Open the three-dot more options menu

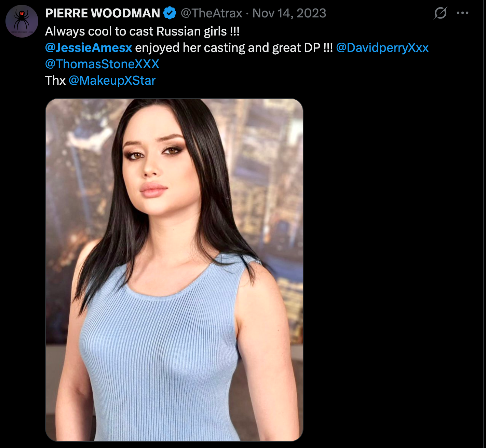(462, 13)
